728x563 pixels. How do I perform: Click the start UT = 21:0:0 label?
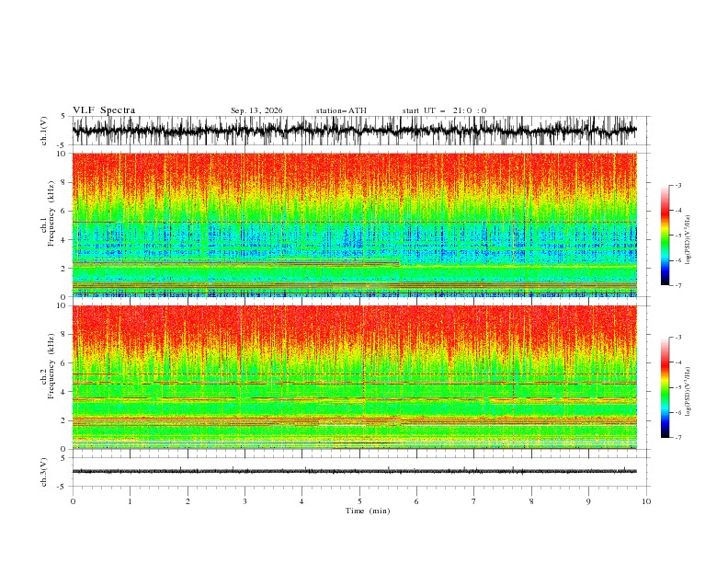tap(444, 110)
